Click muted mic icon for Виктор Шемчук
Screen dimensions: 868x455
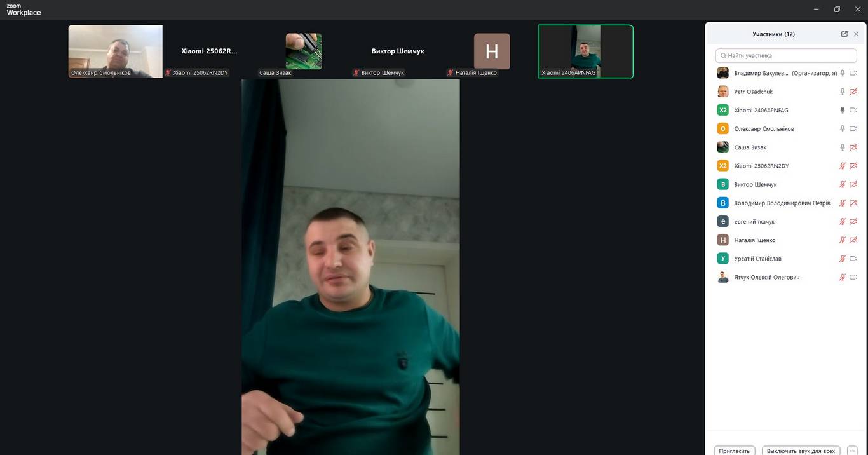coord(843,185)
